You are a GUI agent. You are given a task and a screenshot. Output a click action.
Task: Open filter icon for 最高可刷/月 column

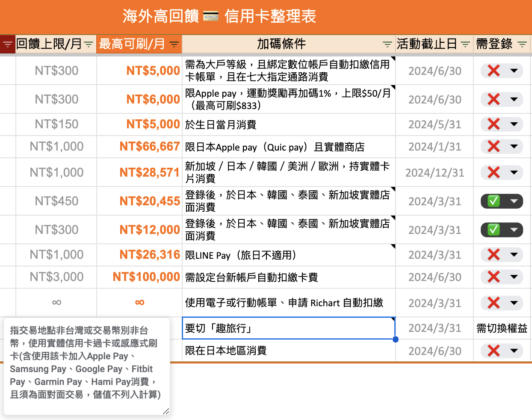point(174,44)
